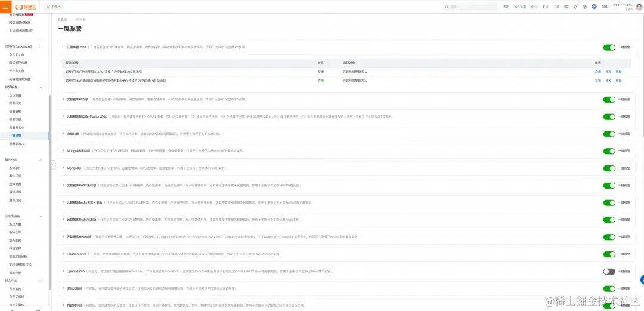644x311 pixels.
Task: Toggle the RDS PostgreSQL alarm switch
Action: pyautogui.click(x=609, y=116)
